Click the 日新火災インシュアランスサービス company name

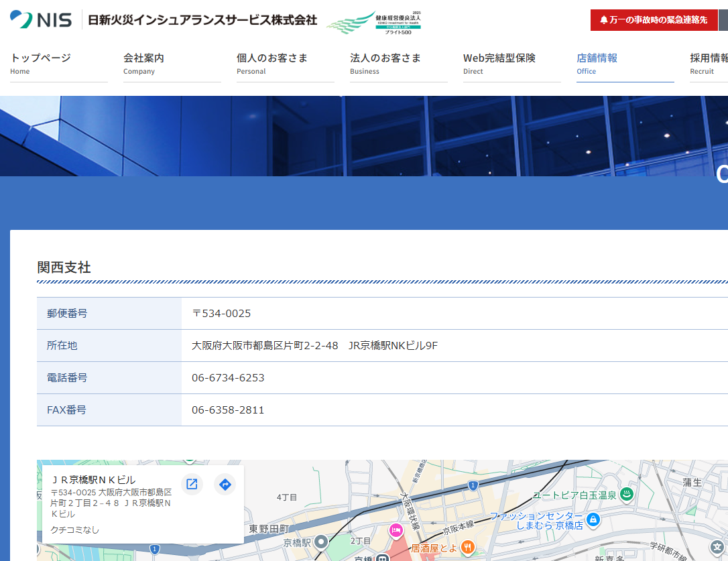202,20
